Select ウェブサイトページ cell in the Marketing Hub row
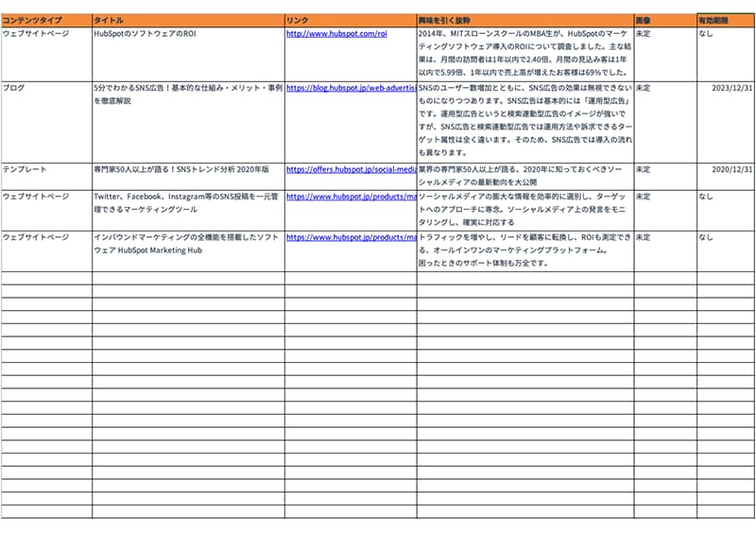The height and width of the screenshot is (533, 756). coord(46,250)
